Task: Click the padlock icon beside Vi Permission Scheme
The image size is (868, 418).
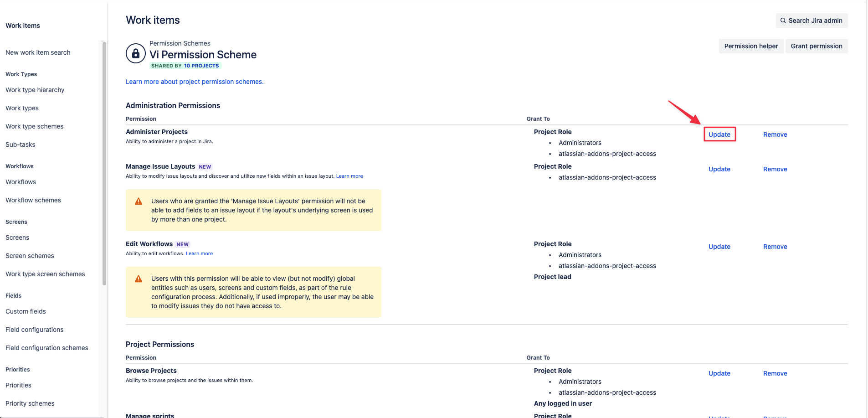Action: [135, 53]
